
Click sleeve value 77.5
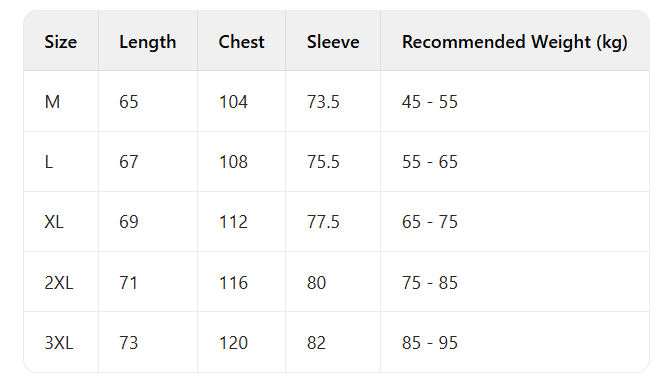tap(323, 222)
